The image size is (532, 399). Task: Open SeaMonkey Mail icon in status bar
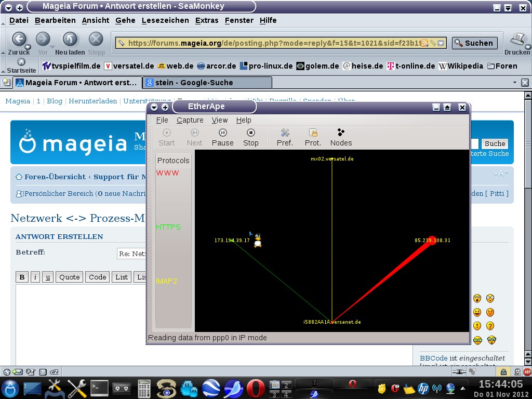[x=18, y=372]
